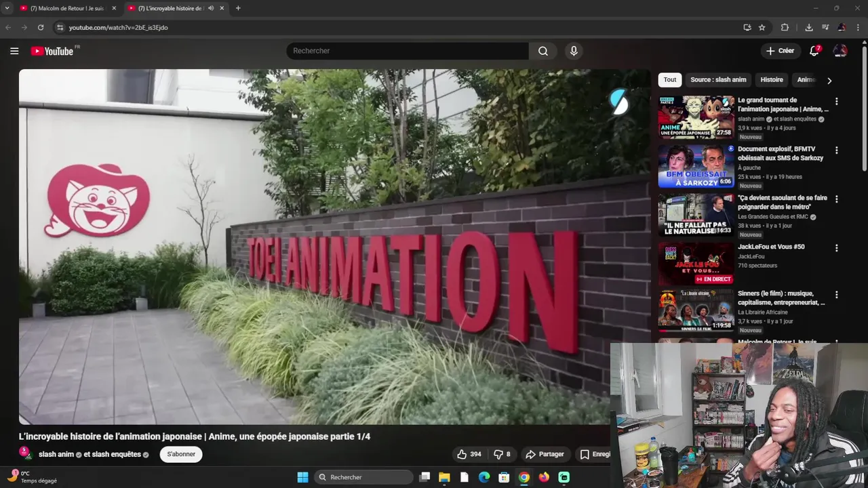
Task: Open 'JackLeFou et Vous #50' title
Action: [x=771, y=247]
